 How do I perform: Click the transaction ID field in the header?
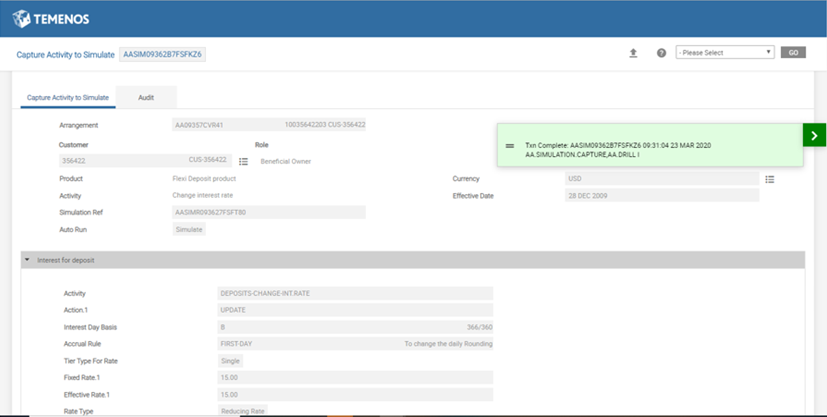coord(163,54)
